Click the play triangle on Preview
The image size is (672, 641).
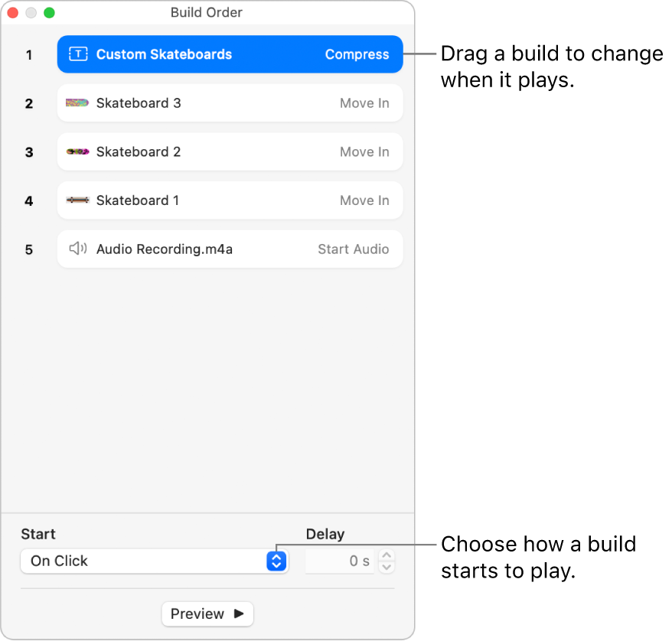click(239, 613)
